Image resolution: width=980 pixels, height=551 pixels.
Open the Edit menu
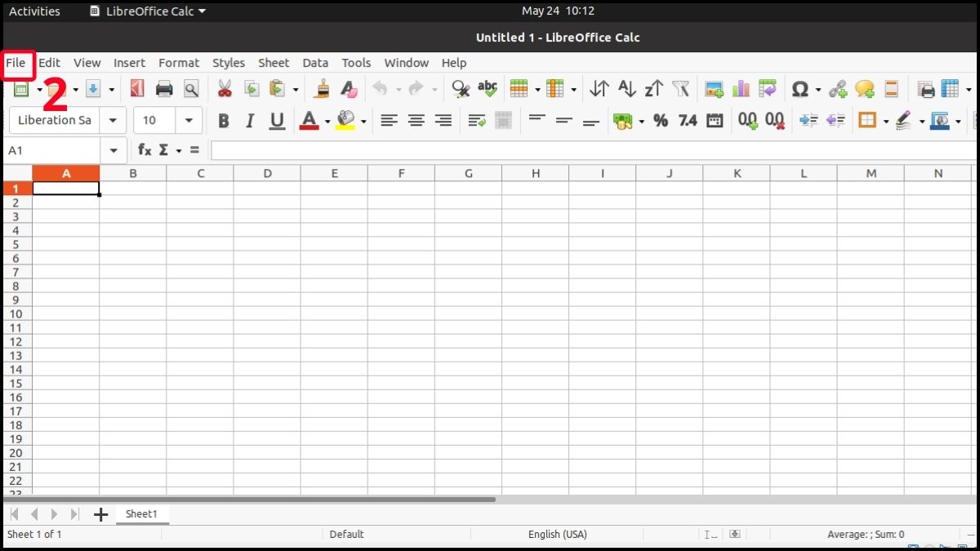pos(49,62)
